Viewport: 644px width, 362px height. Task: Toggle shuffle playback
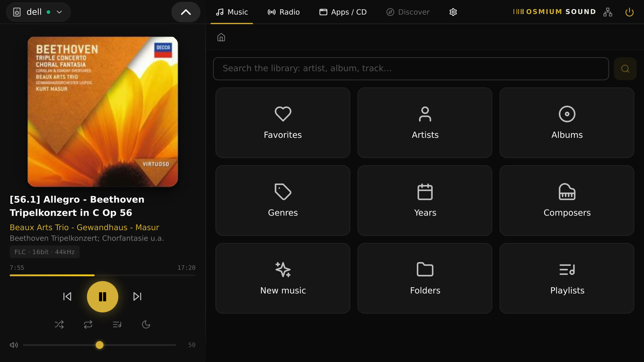click(59, 324)
